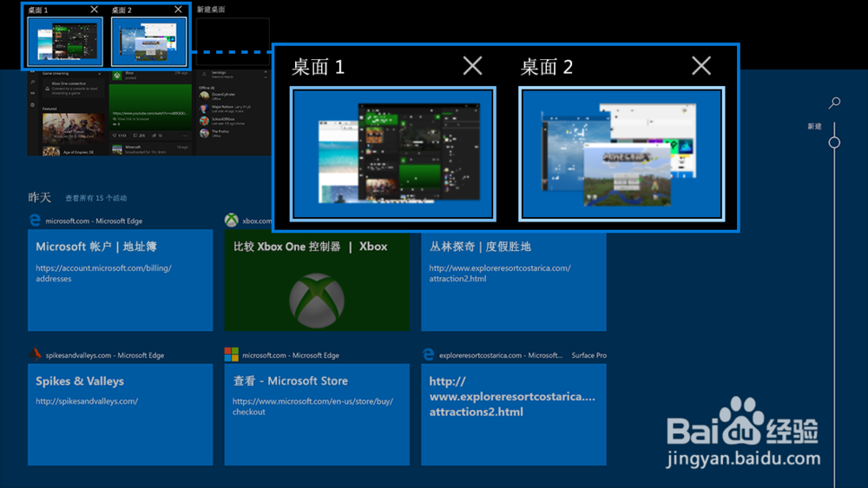Click search icon in Xbox app window sidebar
868x488 pixels.
point(33,82)
